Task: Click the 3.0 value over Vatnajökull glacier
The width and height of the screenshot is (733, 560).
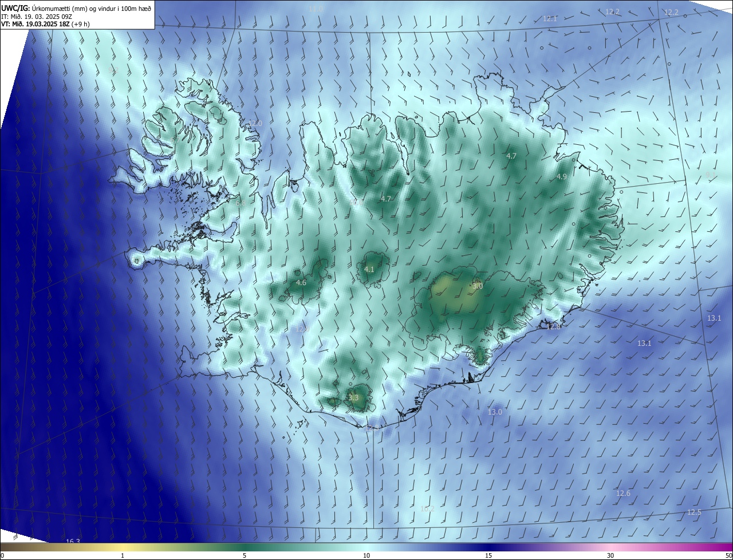Action: coord(478,286)
